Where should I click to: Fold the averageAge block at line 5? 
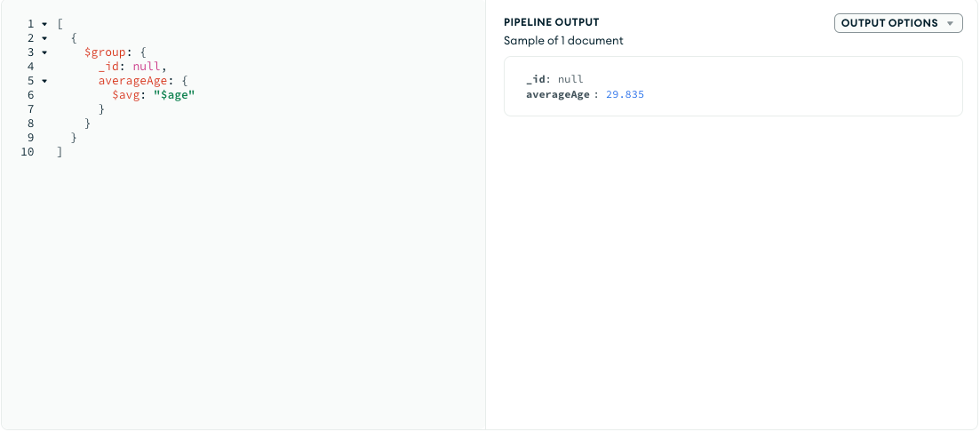[44, 80]
